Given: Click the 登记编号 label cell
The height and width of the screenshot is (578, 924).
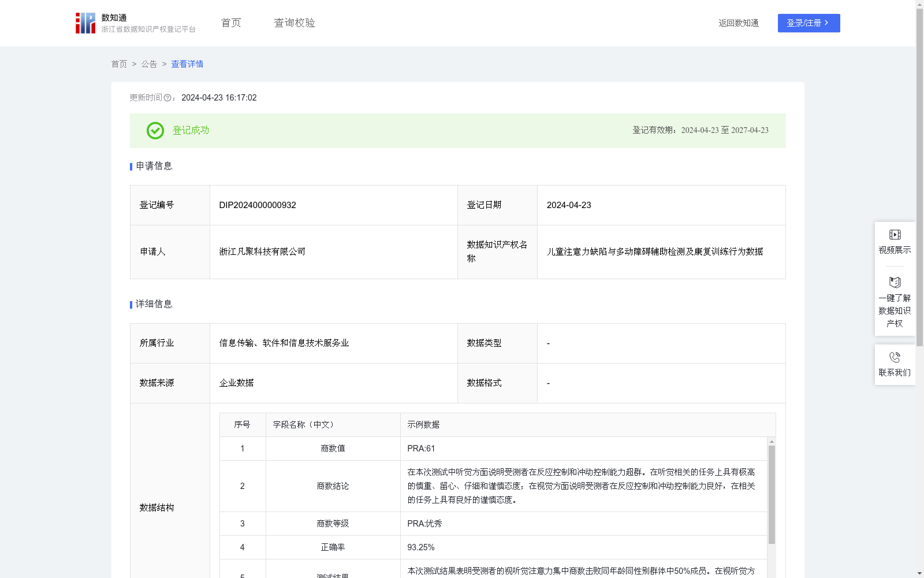Looking at the screenshot, I should [x=170, y=205].
